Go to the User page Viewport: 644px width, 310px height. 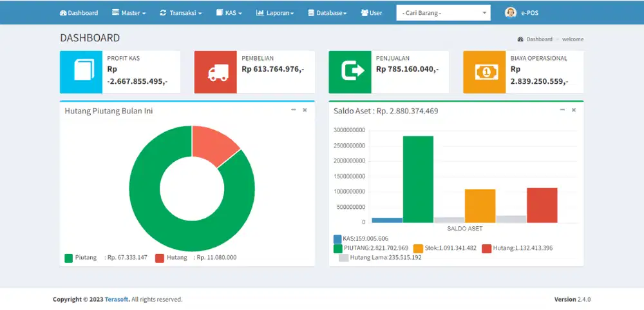click(x=372, y=13)
